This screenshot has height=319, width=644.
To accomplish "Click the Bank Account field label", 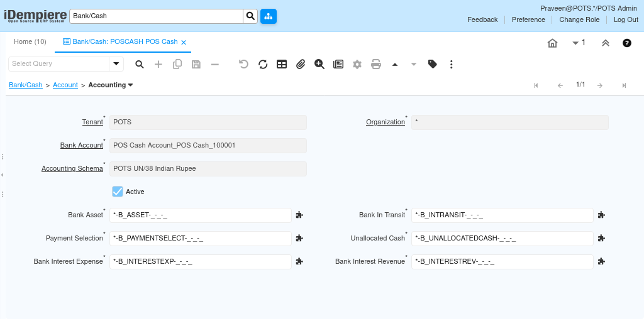I will 82,145.
